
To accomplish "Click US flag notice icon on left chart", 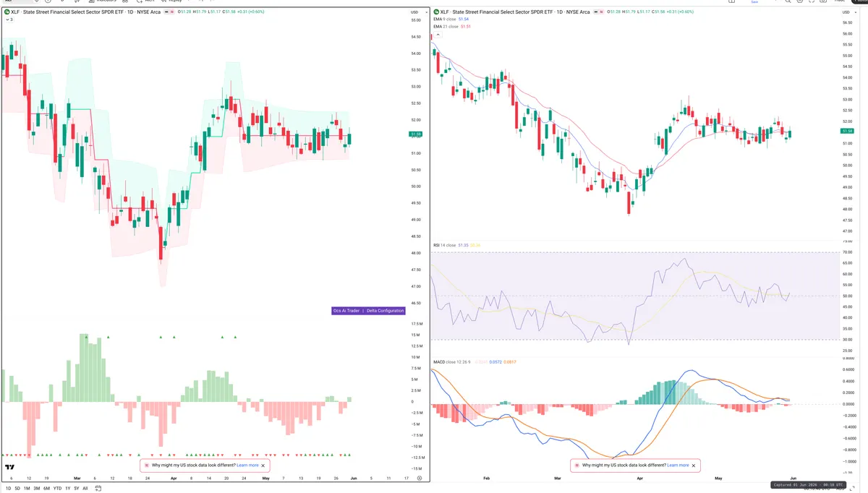I will (x=148, y=466).
